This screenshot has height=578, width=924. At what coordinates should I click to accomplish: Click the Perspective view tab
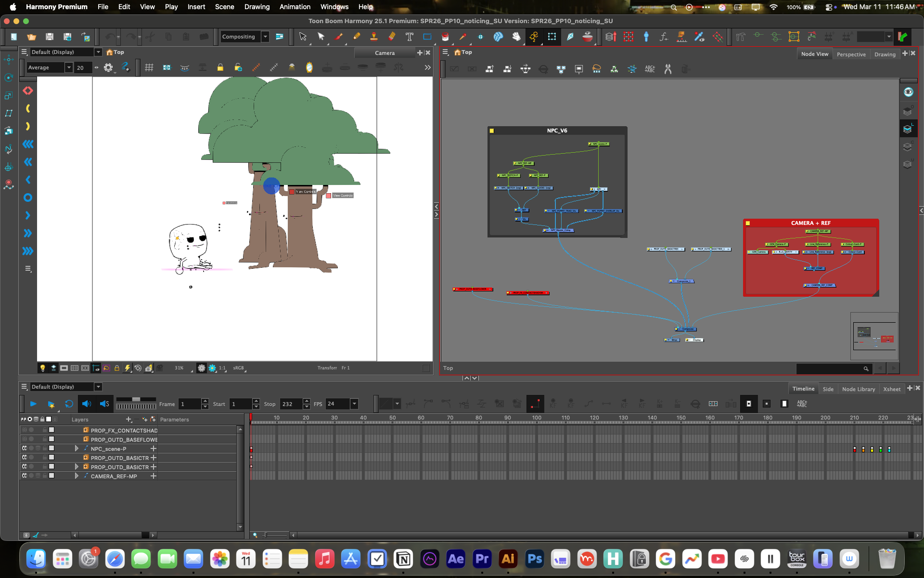pos(851,54)
